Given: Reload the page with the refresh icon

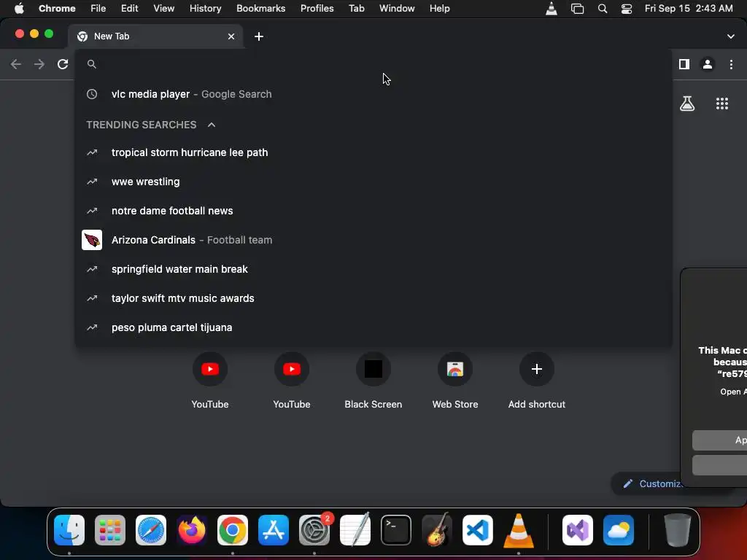Looking at the screenshot, I should (63, 64).
